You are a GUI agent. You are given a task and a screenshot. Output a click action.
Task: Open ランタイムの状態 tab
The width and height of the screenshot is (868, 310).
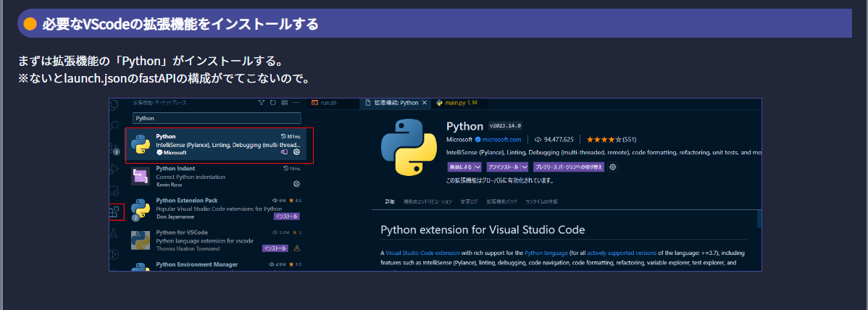click(x=542, y=201)
